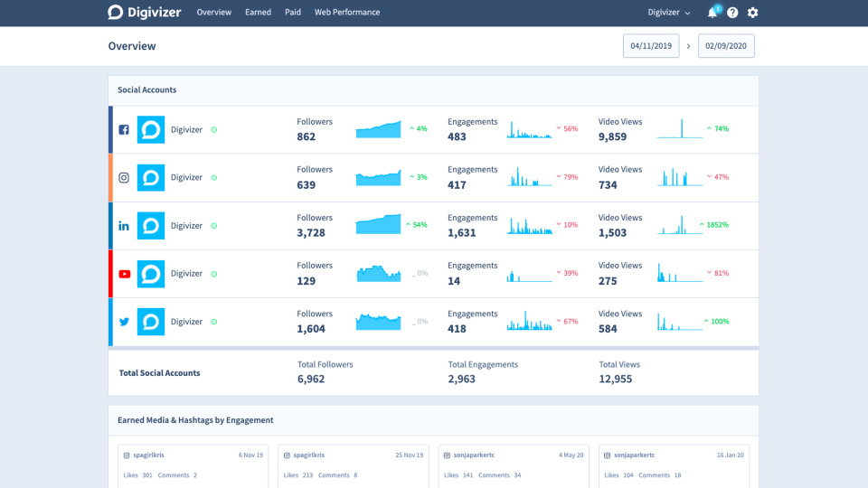
Task: Open the Overview menu item
Action: (x=213, y=12)
